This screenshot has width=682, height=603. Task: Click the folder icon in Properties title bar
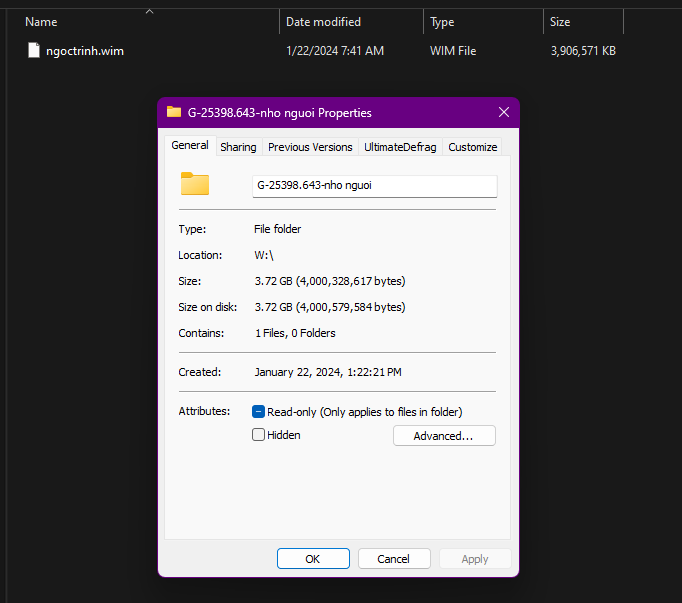pos(174,112)
